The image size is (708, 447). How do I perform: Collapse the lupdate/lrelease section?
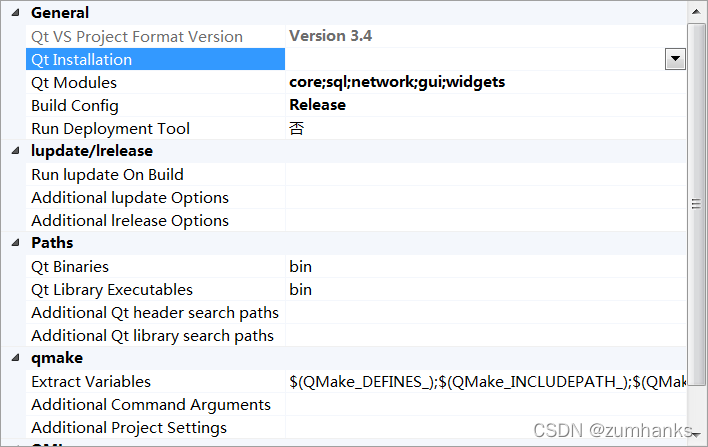(x=16, y=151)
